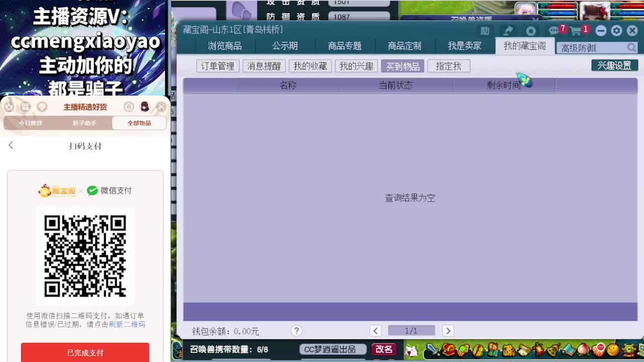Go to next page with right arrow
The image size is (644, 362).
pos(448,330)
